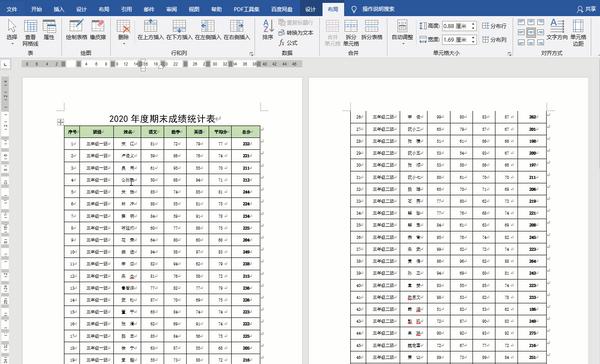This screenshot has height=364, width=600.
Task: Click the column Width (宽度) input field
Action: tap(456, 39)
